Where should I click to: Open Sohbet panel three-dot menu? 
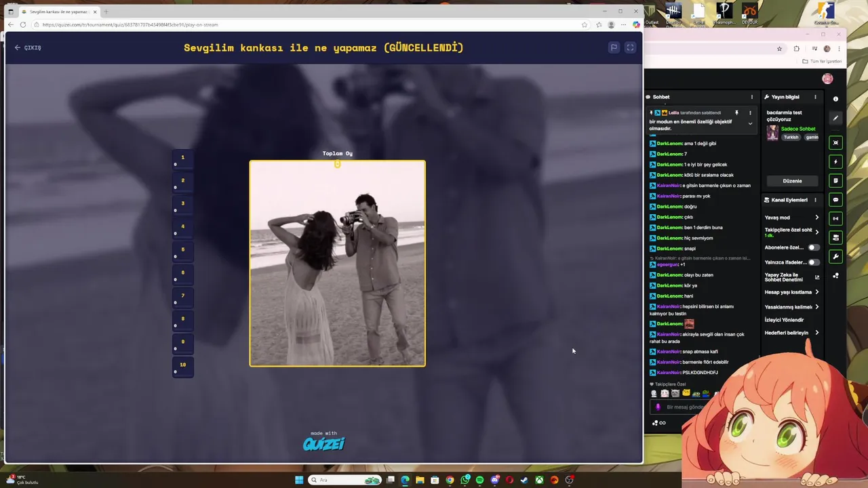(x=751, y=97)
